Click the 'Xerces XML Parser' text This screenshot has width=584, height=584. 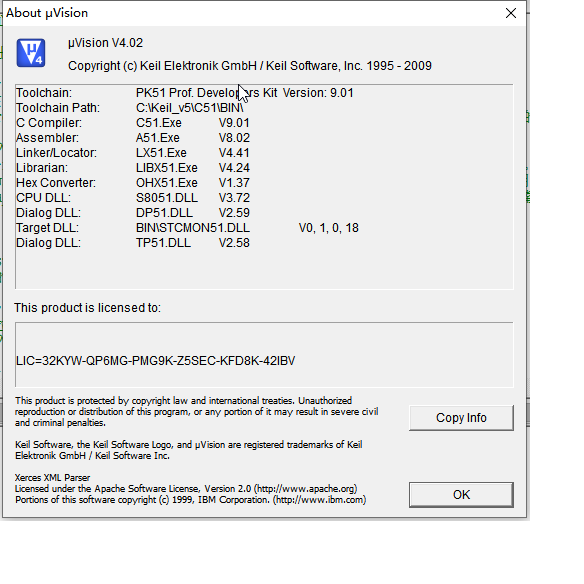(53, 477)
